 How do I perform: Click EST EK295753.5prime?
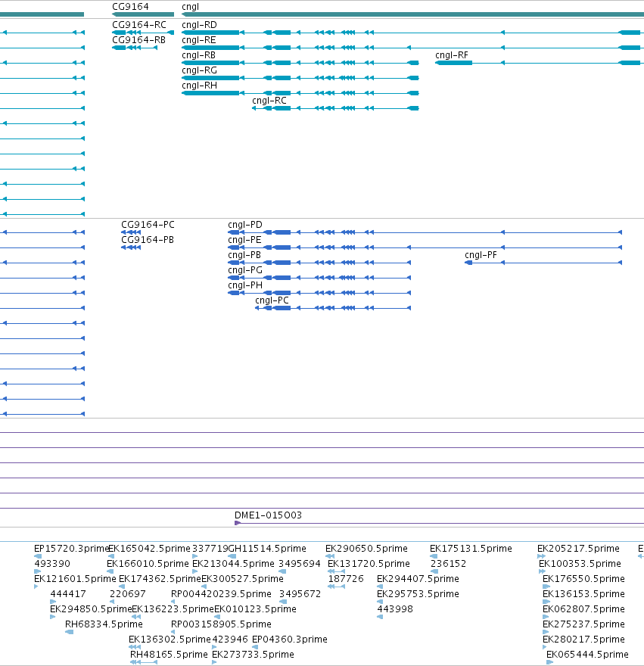(x=418, y=594)
